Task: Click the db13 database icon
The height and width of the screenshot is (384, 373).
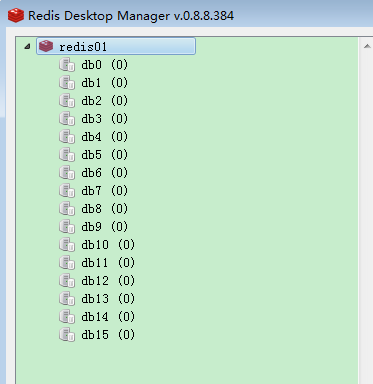Action: [67, 299]
